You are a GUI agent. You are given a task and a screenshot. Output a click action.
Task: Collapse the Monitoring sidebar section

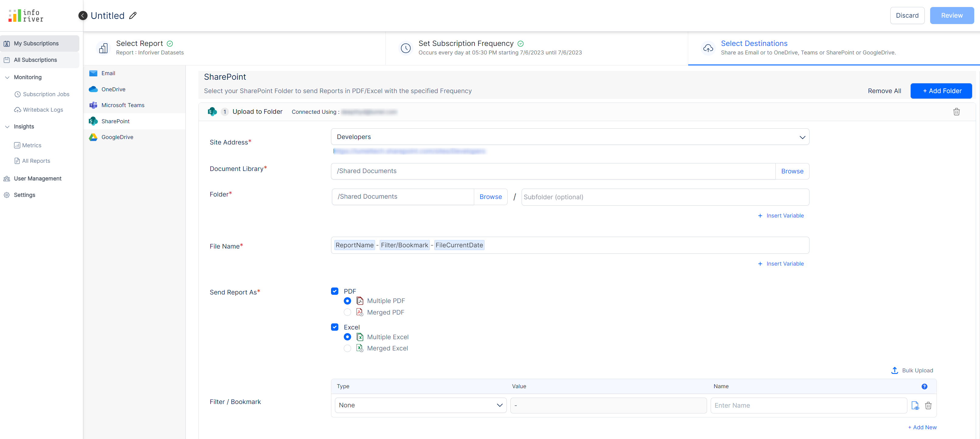7,77
